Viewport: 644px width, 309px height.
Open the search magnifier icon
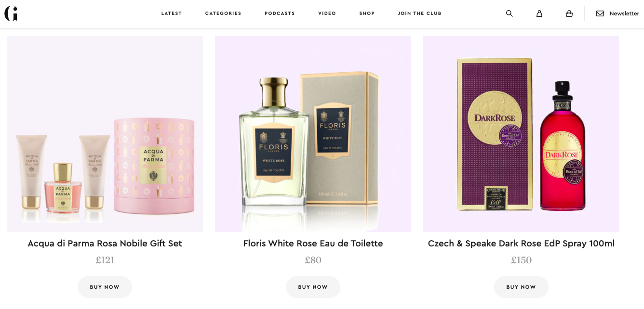(509, 13)
